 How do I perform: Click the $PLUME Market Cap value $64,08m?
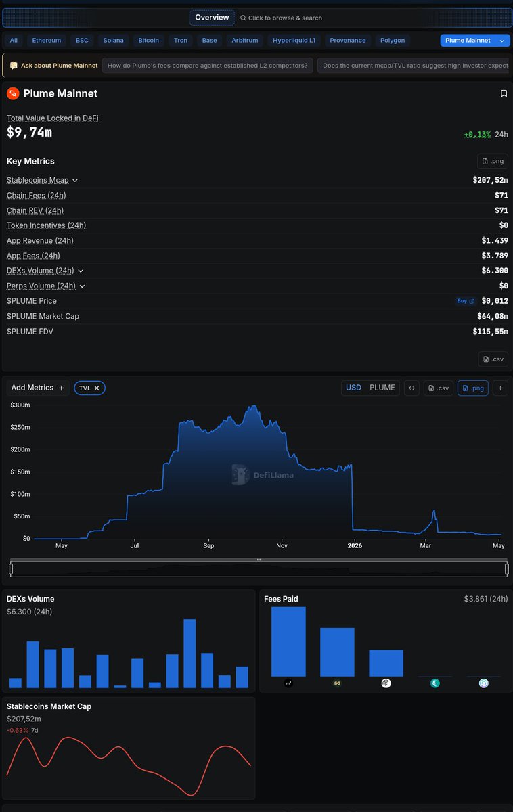click(493, 316)
